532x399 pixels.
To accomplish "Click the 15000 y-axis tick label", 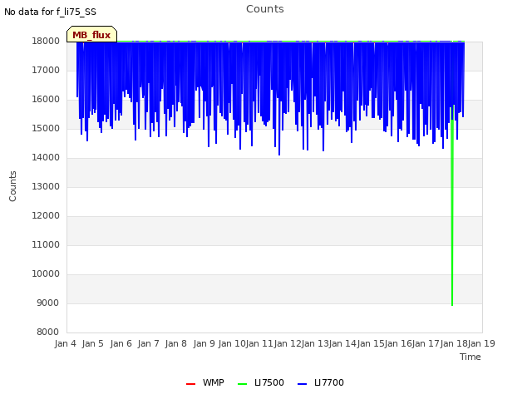I will click(46, 129).
